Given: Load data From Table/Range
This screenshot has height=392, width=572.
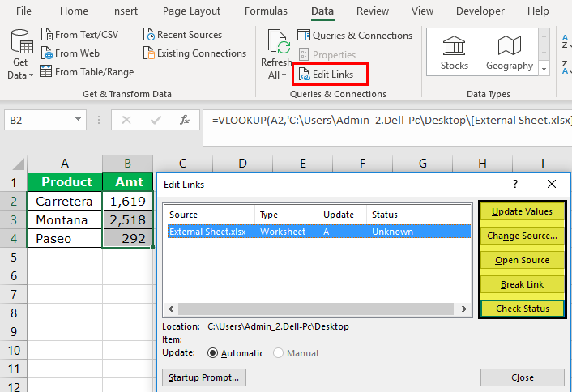Looking at the screenshot, I should coord(87,72).
